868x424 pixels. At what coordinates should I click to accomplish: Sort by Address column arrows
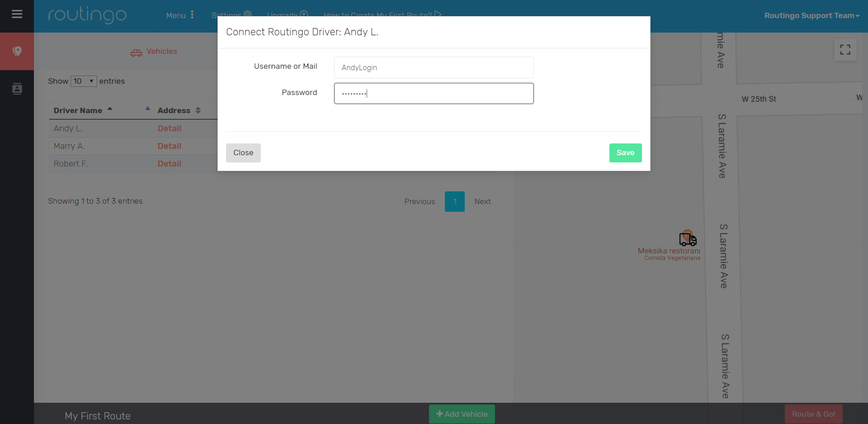click(x=198, y=110)
